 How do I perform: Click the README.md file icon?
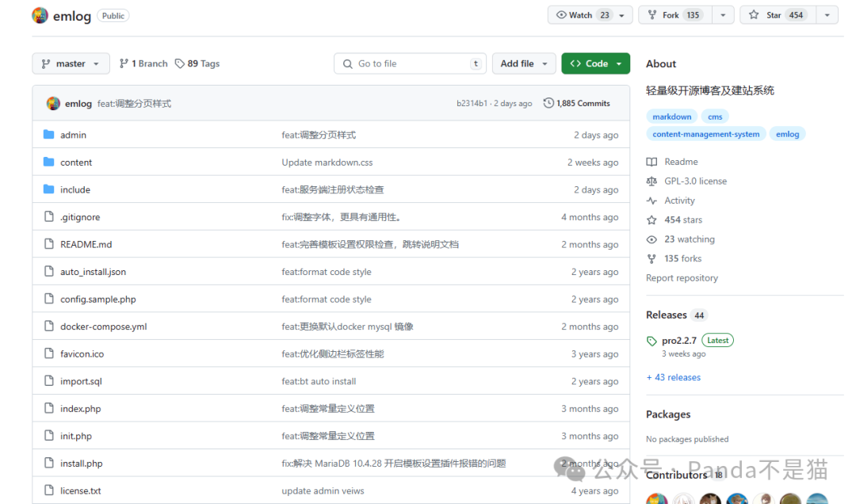(x=49, y=243)
